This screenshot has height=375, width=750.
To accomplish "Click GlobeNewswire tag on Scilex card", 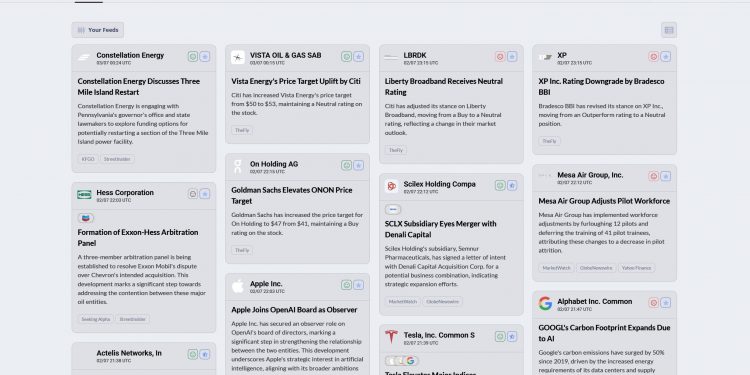I will click(442, 301).
